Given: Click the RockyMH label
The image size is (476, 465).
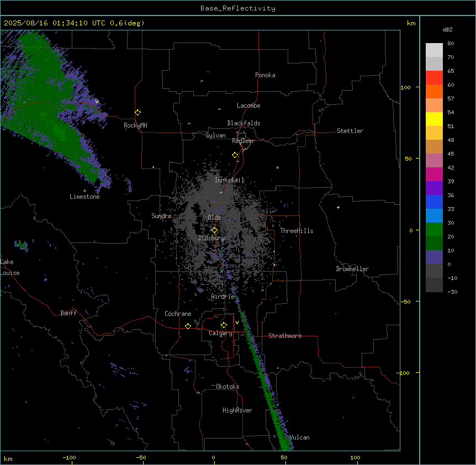Looking at the screenshot, I should point(135,125).
